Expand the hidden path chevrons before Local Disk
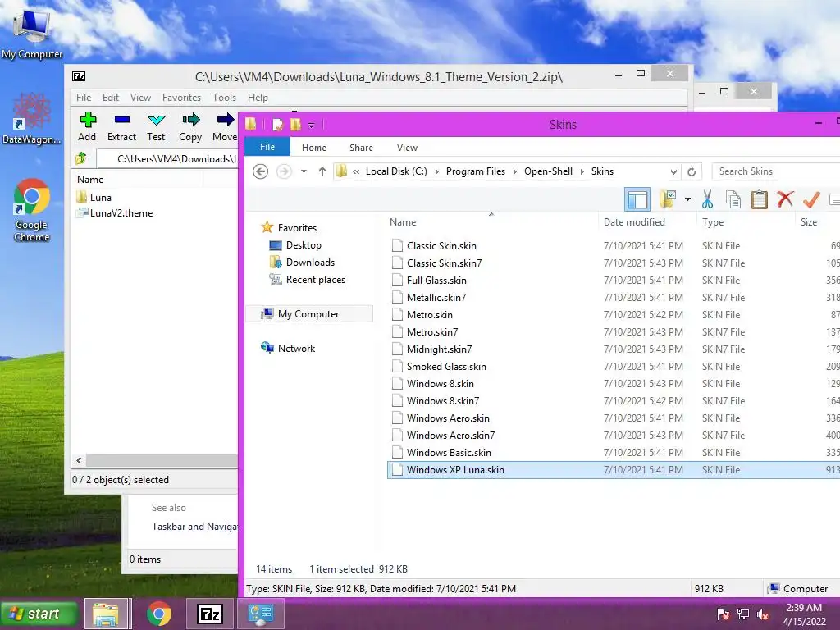The image size is (840, 630). point(356,171)
